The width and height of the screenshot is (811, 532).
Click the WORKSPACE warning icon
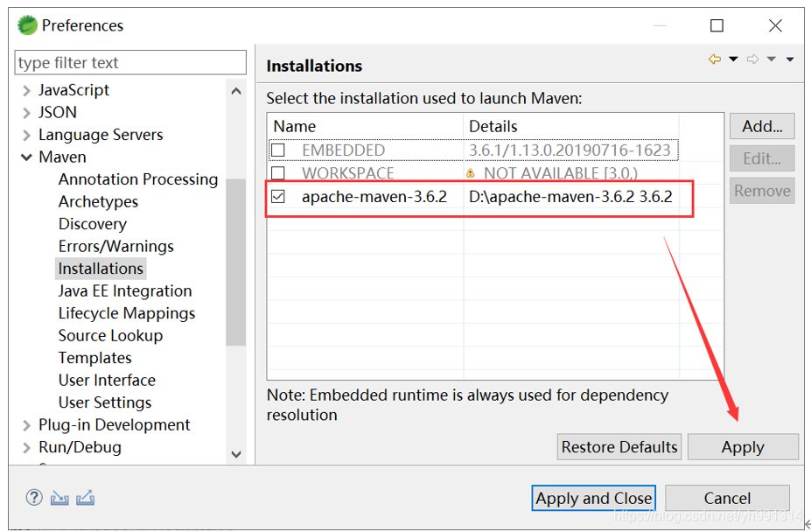[x=470, y=173]
